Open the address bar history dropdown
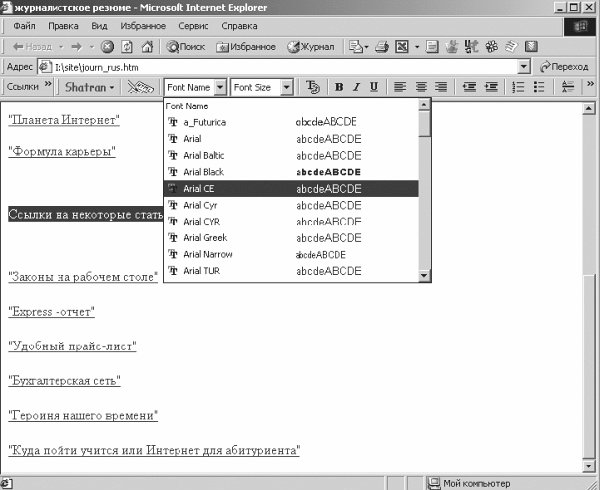The image size is (600, 490). click(x=524, y=67)
